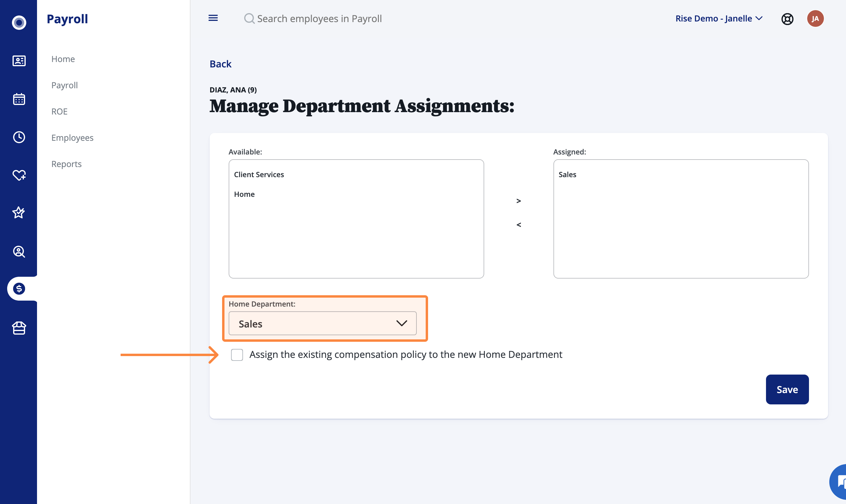Check Assign existing compensation policy checkbox

click(237, 355)
